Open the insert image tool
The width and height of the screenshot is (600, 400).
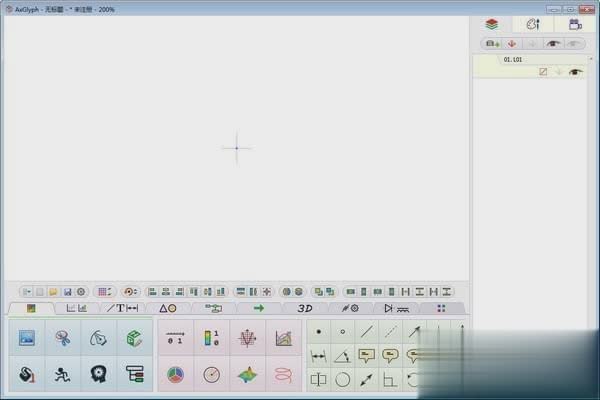click(x=27, y=338)
